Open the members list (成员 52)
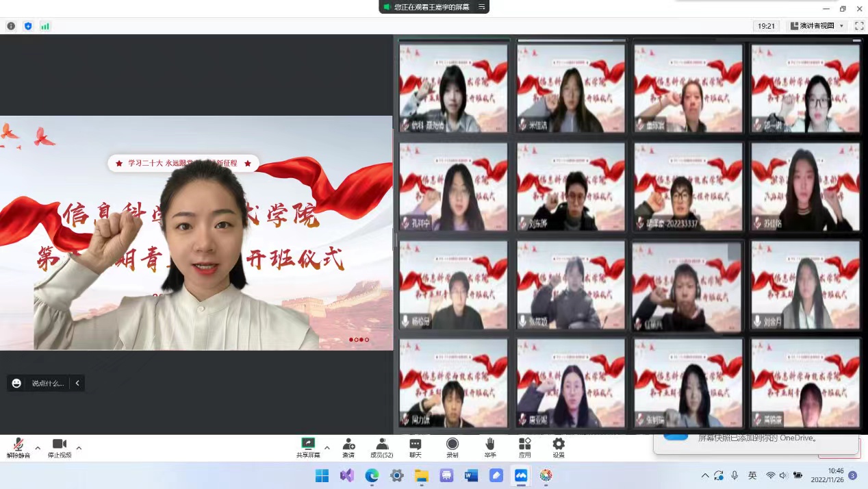 (381, 448)
